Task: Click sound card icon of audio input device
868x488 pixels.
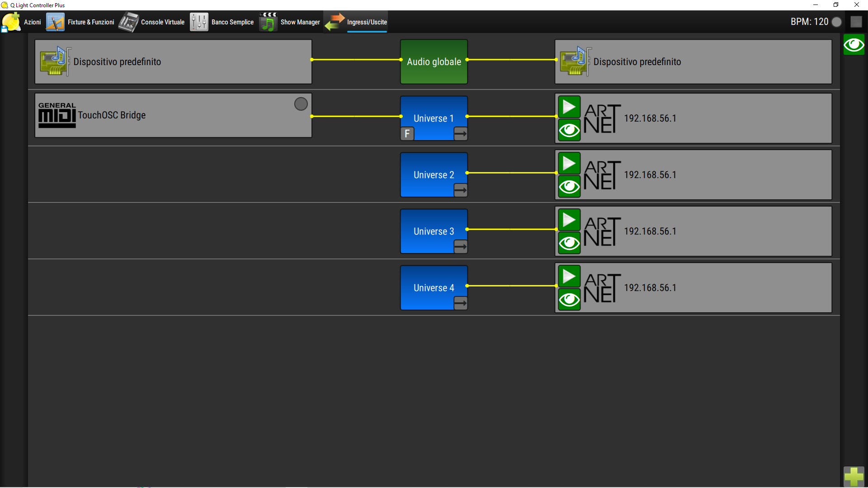Action: coord(56,61)
